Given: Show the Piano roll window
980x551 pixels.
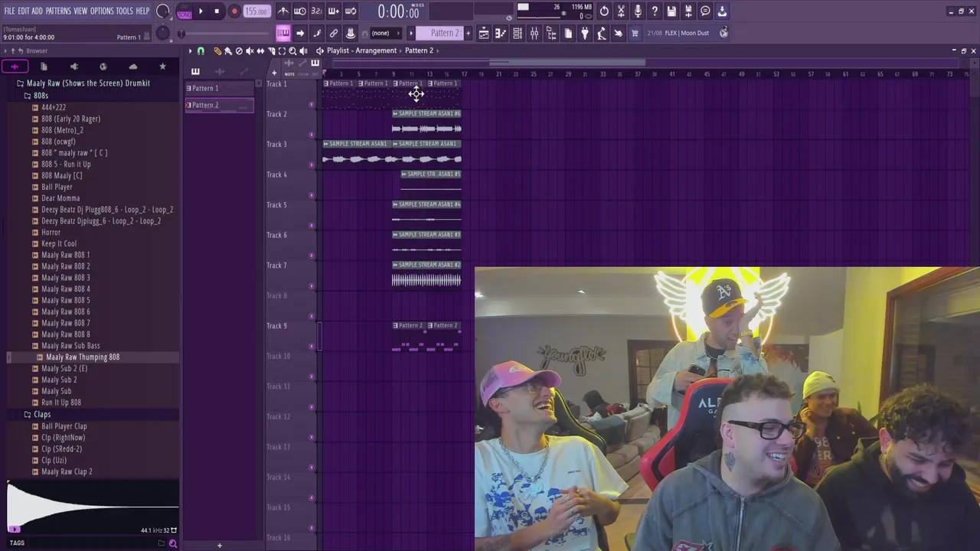Looking at the screenshot, I should click(x=501, y=33).
